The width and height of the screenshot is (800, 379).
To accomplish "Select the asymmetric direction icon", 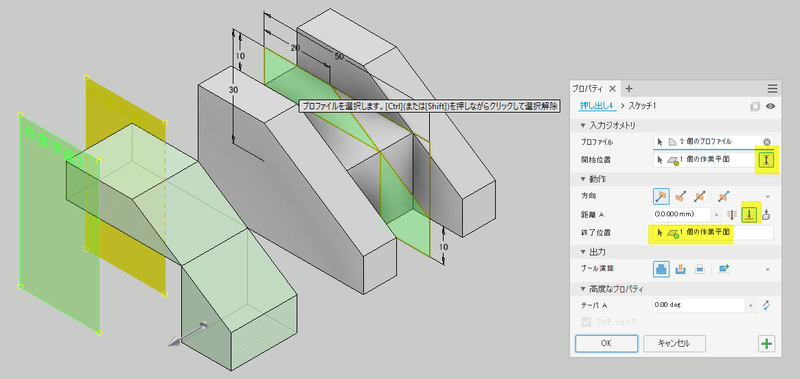I will pyautogui.click(x=722, y=196).
